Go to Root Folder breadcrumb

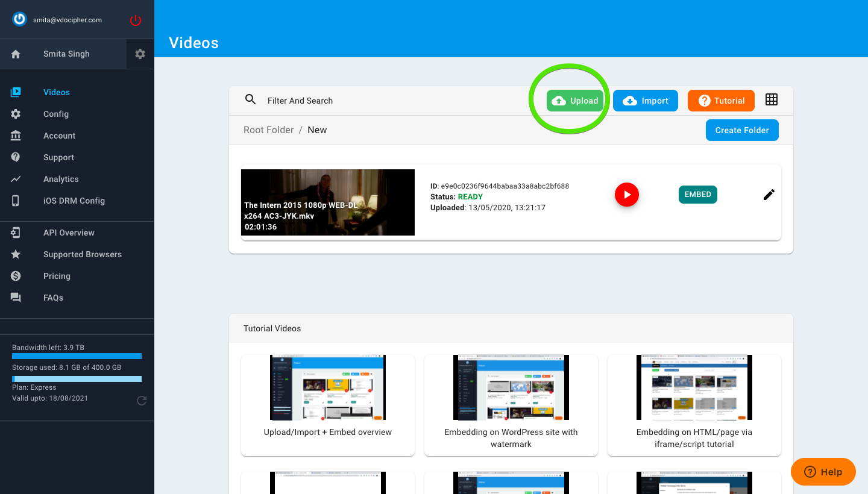tap(269, 130)
